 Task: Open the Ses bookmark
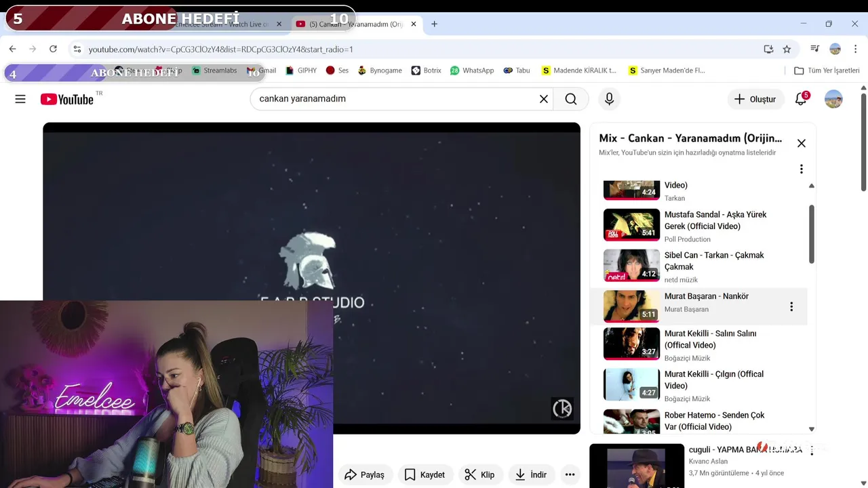click(x=337, y=70)
